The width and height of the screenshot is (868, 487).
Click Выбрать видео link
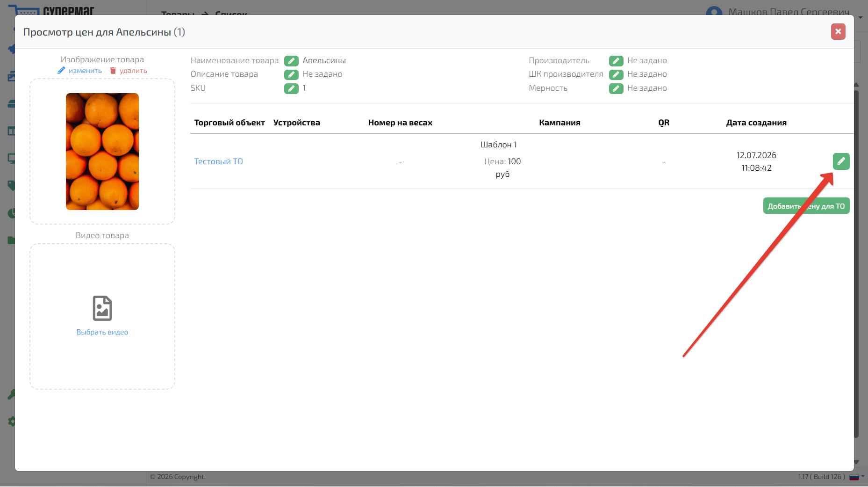pos(102,332)
